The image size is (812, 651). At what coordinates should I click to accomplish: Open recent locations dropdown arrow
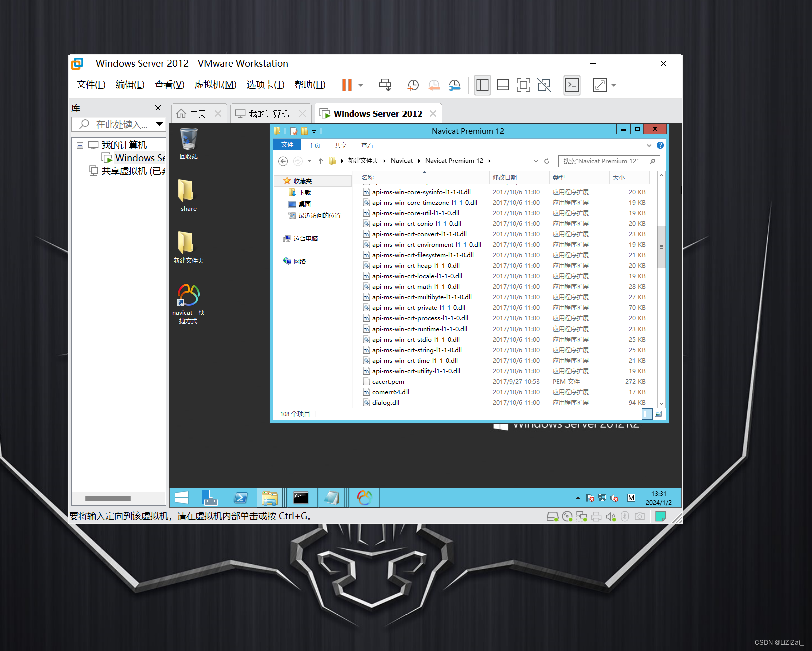coord(309,161)
